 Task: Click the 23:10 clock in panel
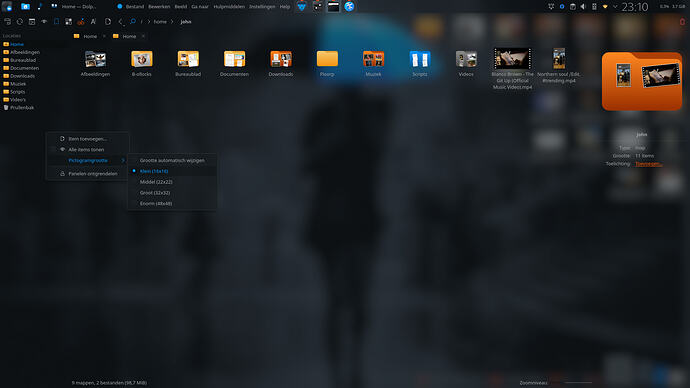click(x=635, y=7)
